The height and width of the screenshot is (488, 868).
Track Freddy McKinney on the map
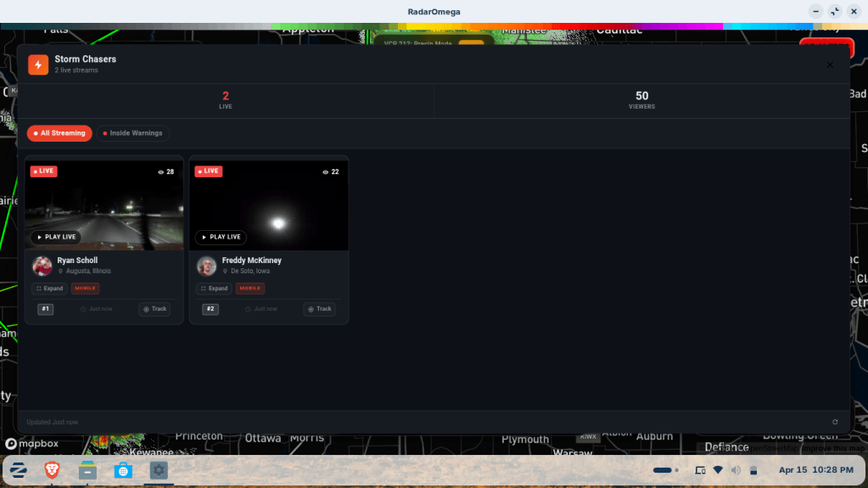click(x=319, y=309)
